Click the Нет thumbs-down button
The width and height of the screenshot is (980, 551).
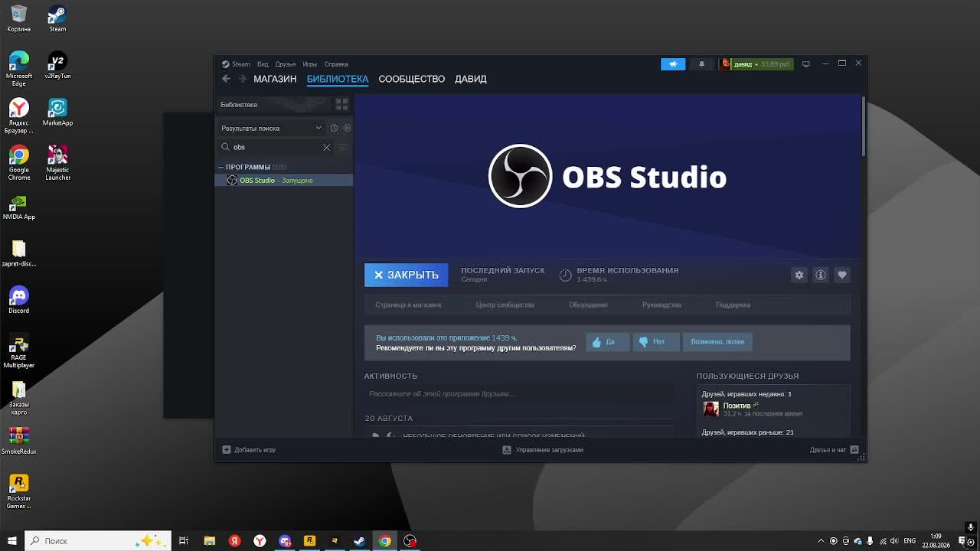click(655, 342)
